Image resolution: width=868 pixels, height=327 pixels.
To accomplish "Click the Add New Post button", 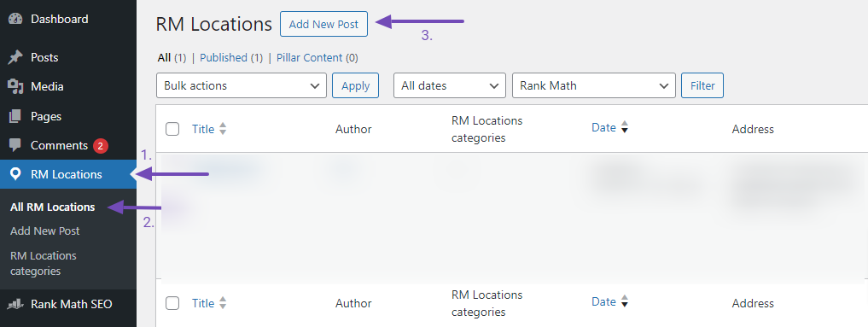I will pos(323,25).
